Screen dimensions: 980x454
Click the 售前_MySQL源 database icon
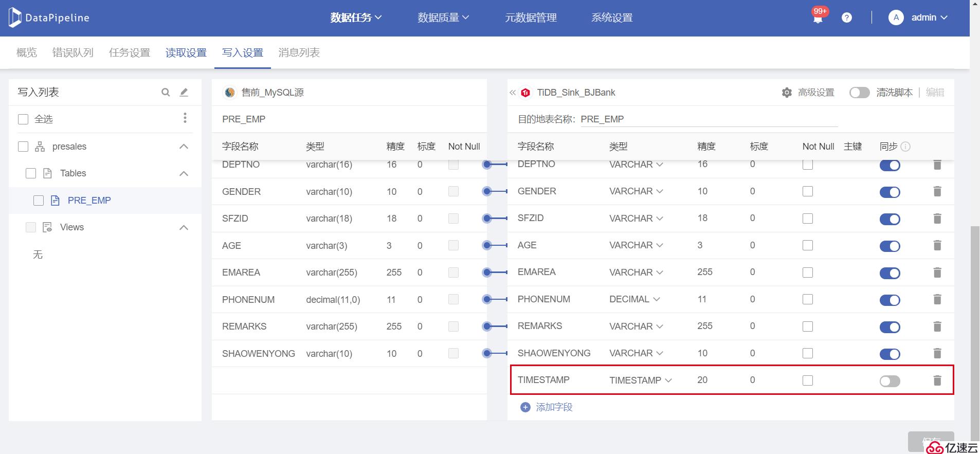click(x=230, y=93)
